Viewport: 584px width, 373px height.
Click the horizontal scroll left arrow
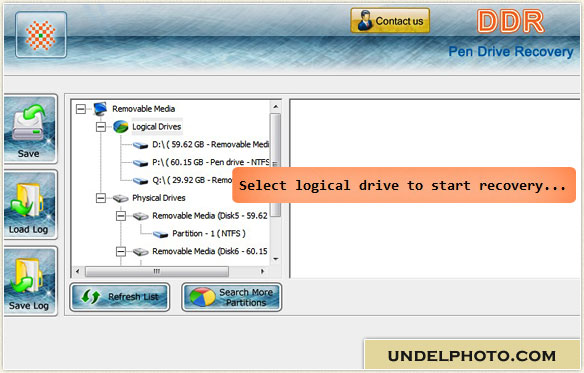[x=77, y=271]
